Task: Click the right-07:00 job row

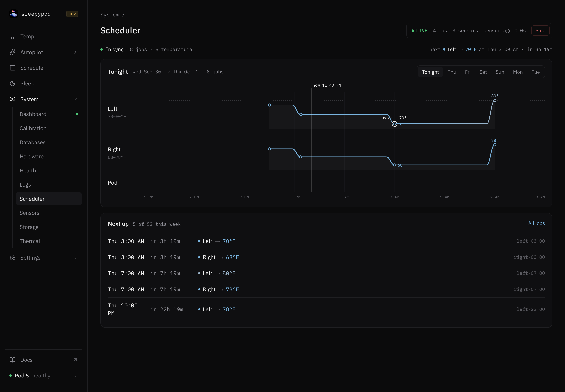Action: 326,289
